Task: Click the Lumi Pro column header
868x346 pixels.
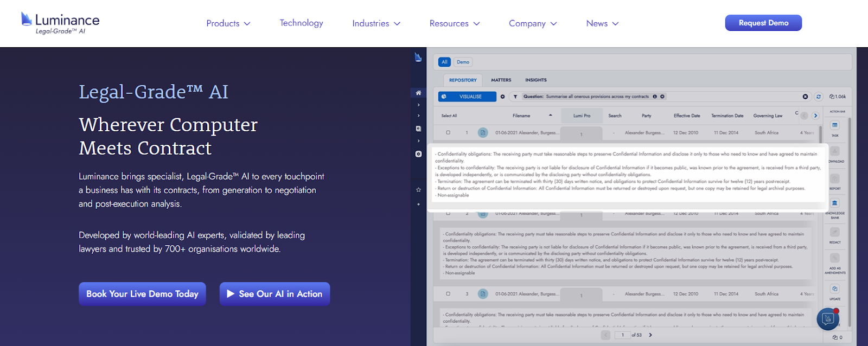Action: (x=582, y=116)
